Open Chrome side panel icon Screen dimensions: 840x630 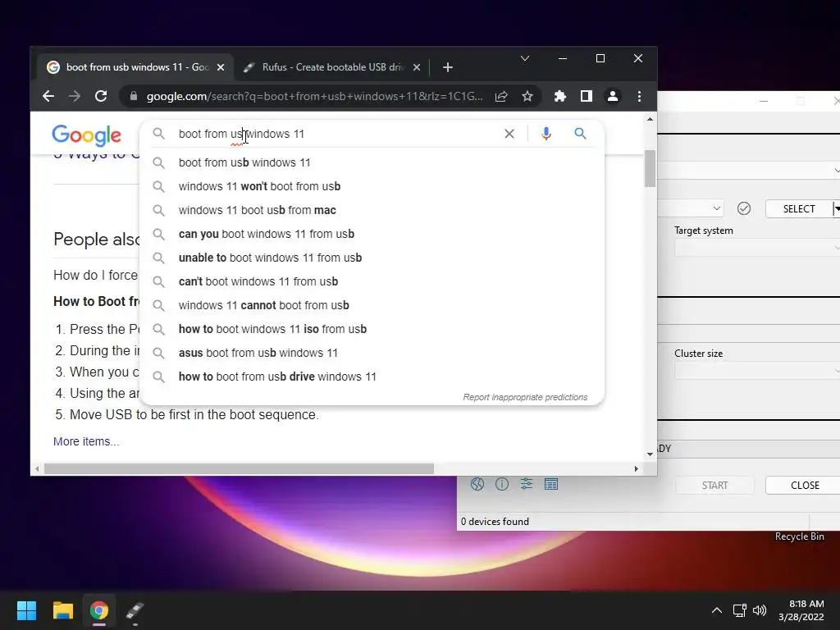586,97
